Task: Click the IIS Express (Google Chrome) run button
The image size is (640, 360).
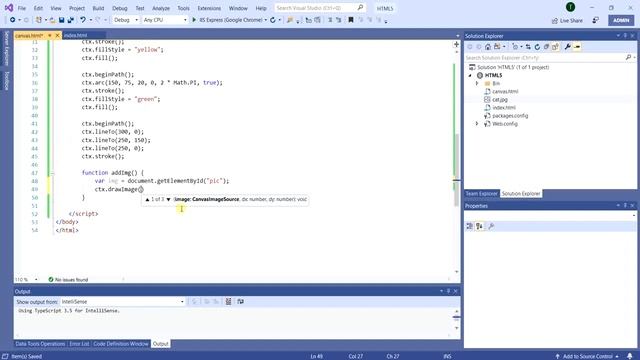Action: click(231, 20)
